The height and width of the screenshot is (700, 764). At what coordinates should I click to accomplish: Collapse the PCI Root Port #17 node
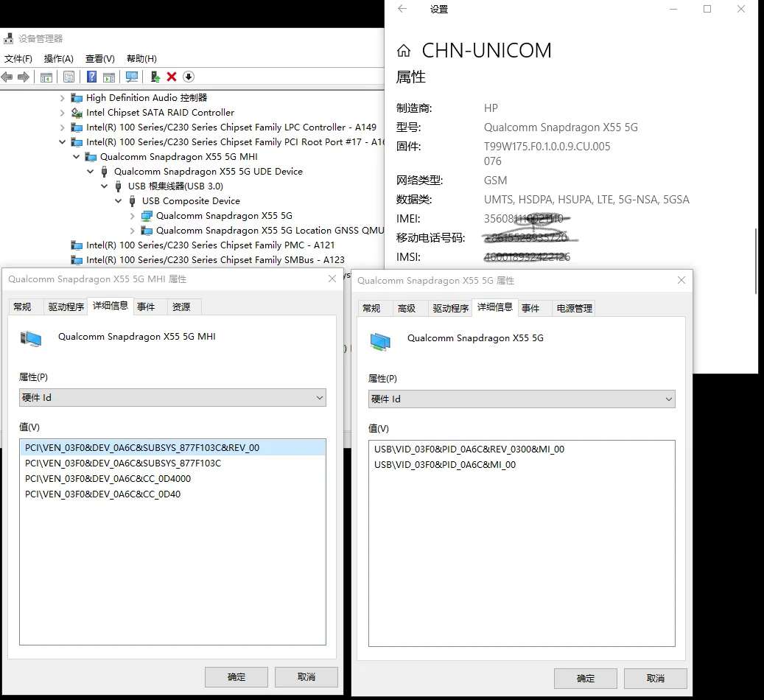point(63,142)
